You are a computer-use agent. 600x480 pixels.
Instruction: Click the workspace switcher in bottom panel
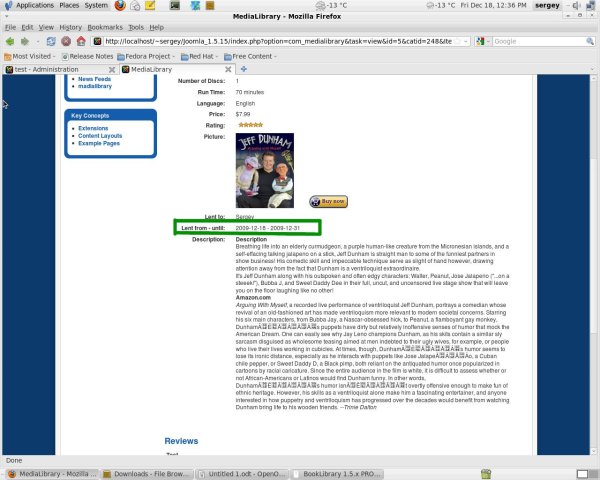(x=588, y=474)
